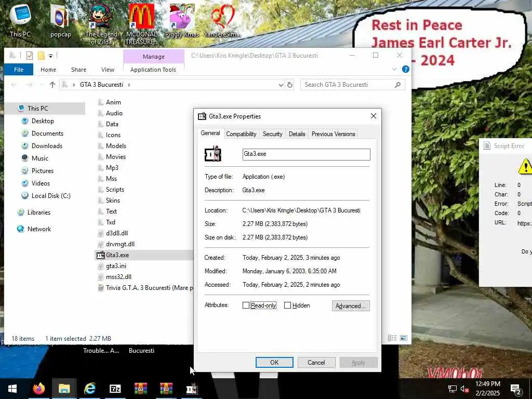532x399 pixels.
Task: Select the Models folder
Action: tap(116, 146)
